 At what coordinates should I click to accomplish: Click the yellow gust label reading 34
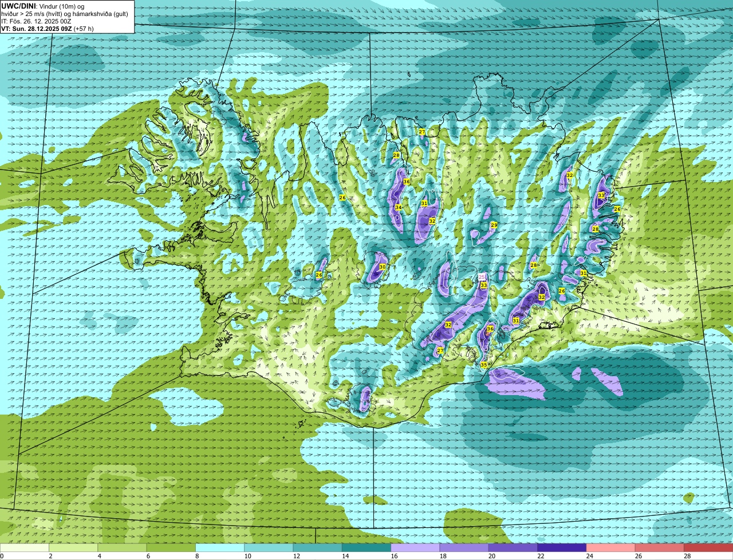[x=398, y=207]
